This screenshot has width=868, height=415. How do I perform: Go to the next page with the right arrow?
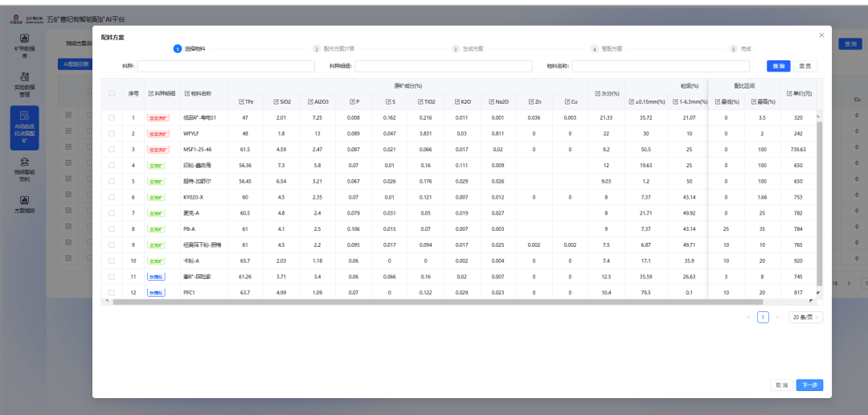pyautogui.click(x=776, y=317)
